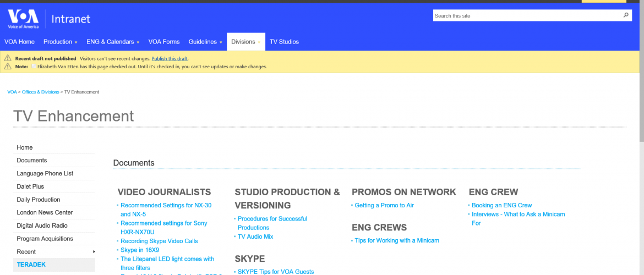Click the warning icon beside Note
644x275 pixels.
[8, 66]
